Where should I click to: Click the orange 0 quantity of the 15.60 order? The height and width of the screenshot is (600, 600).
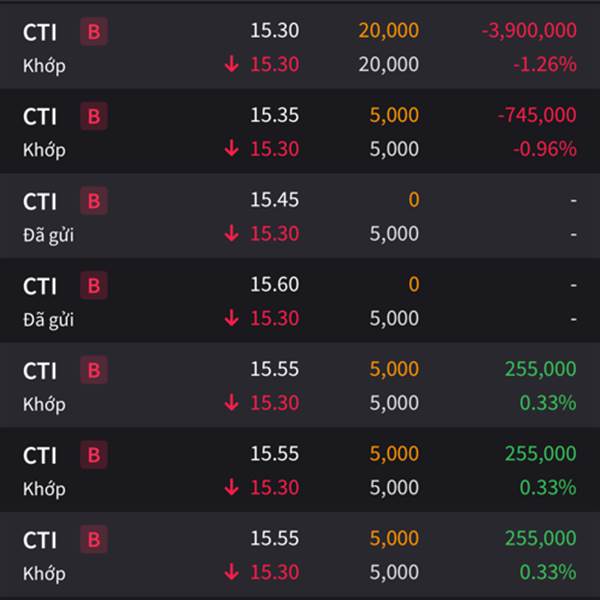(x=414, y=284)
